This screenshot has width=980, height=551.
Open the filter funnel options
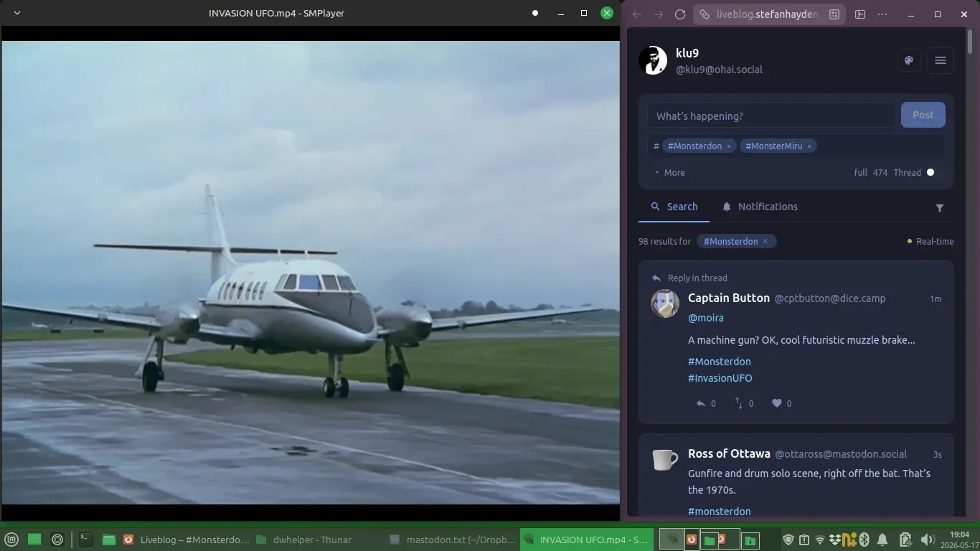[x=940, y=208]
